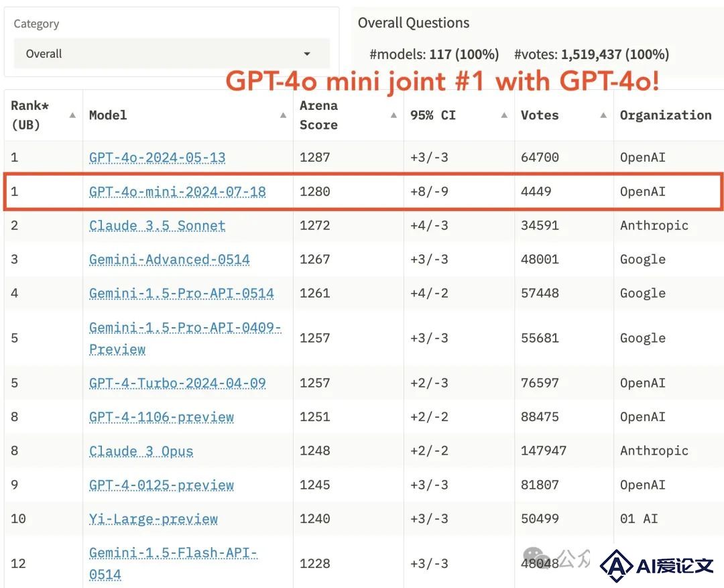Select votes value 50499
The height and width of the screenshot is (588, 724).
pos(540,519)
